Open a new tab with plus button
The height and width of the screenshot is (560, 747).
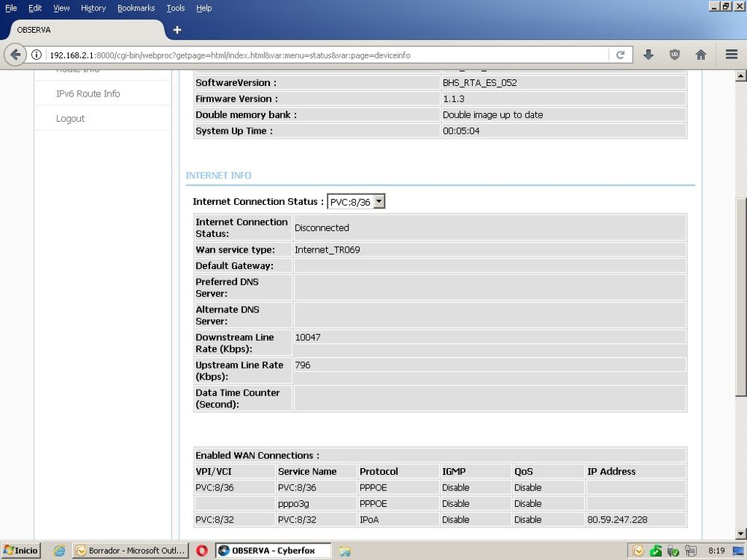point(177,30)
